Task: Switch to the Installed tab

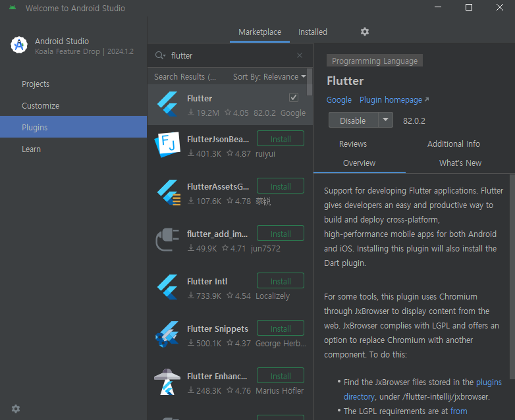Action: pyautogui.click(x=313, y=32)
